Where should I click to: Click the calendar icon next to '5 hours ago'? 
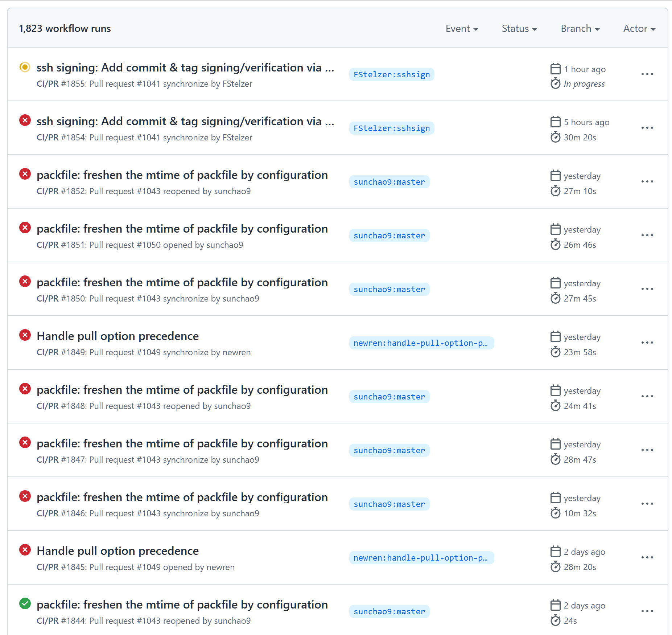pyautogui.click(x=556, y=122)
